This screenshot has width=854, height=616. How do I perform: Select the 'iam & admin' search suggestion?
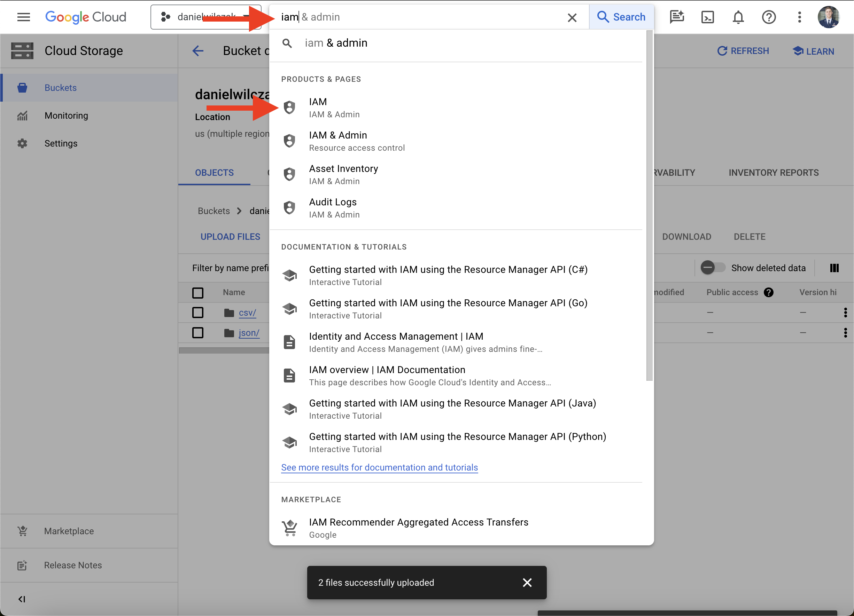pyautogui.click(x=456, y=43)
